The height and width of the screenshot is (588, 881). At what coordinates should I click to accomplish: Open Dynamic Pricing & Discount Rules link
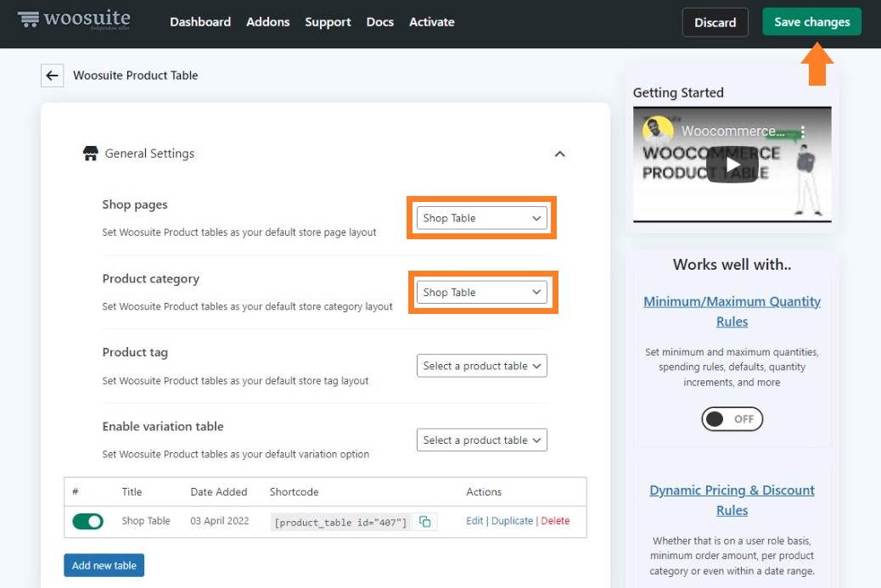[732, 501]
